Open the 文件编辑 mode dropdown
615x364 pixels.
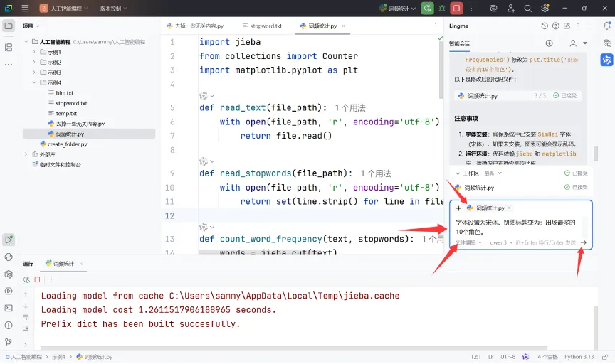tap(468, 242)
